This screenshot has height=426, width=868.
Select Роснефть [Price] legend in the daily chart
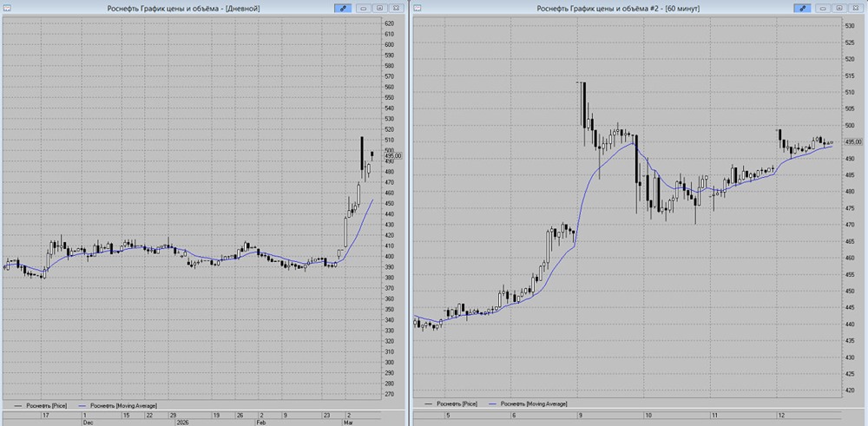coord(40,405)
